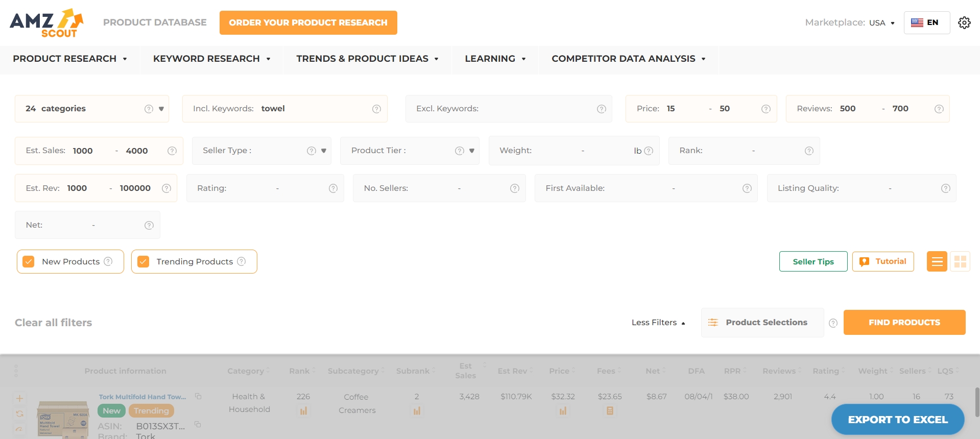Open the EN language selector
This screenshot has width=980, height=439.
[927, 22]
